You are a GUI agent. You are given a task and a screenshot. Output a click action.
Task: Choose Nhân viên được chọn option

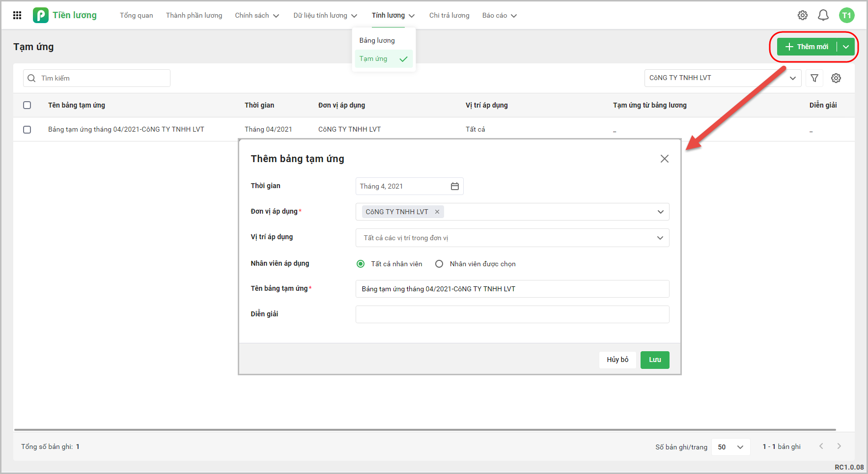439,264
